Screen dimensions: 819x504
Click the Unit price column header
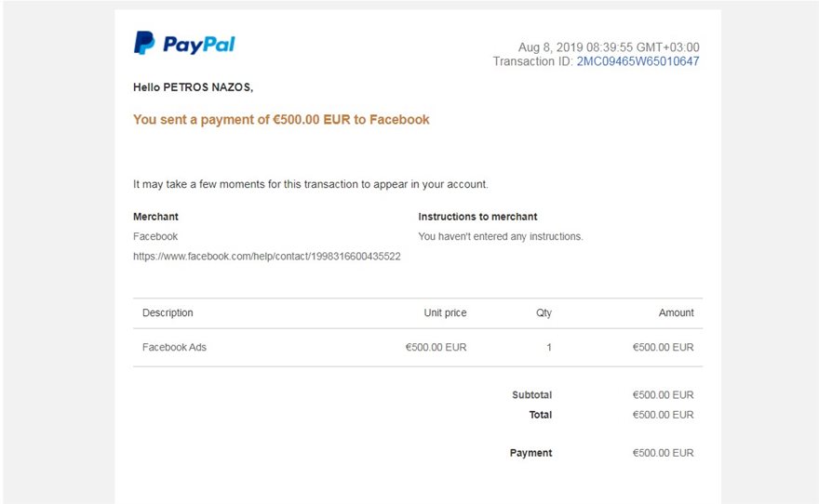[445, 313]
